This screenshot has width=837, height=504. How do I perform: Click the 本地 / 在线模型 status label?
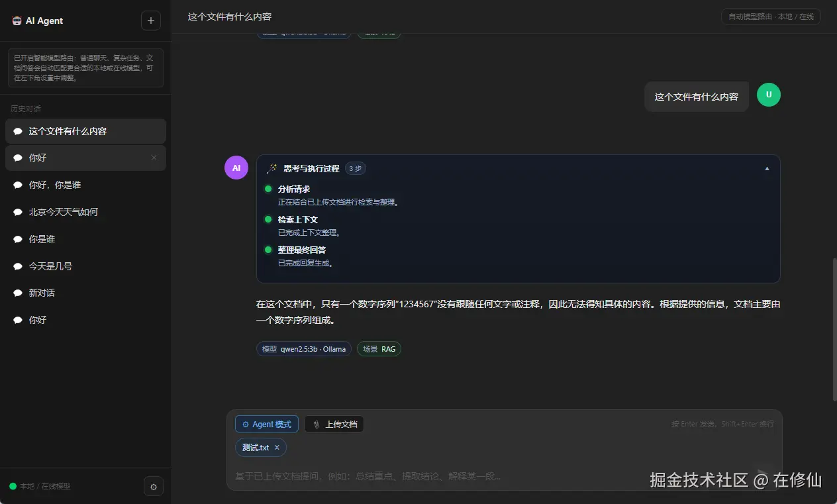(45, 486)
